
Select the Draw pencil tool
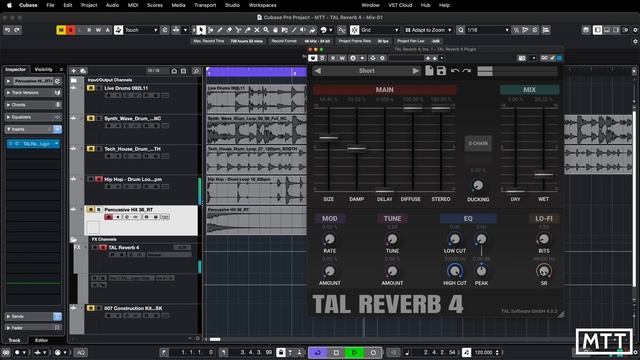(x=220, y=30)
